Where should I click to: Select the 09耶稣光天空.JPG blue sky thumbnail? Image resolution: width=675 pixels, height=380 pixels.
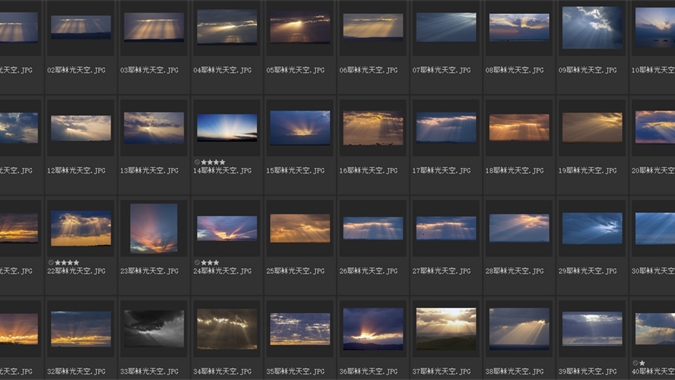click(592, 27)
